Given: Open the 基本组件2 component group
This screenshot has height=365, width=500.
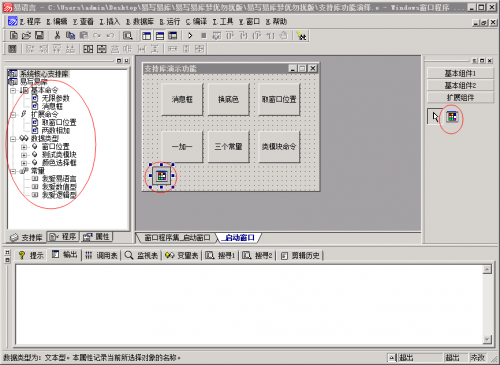Looking at the screenshot, I should click(x=460, y=85).
